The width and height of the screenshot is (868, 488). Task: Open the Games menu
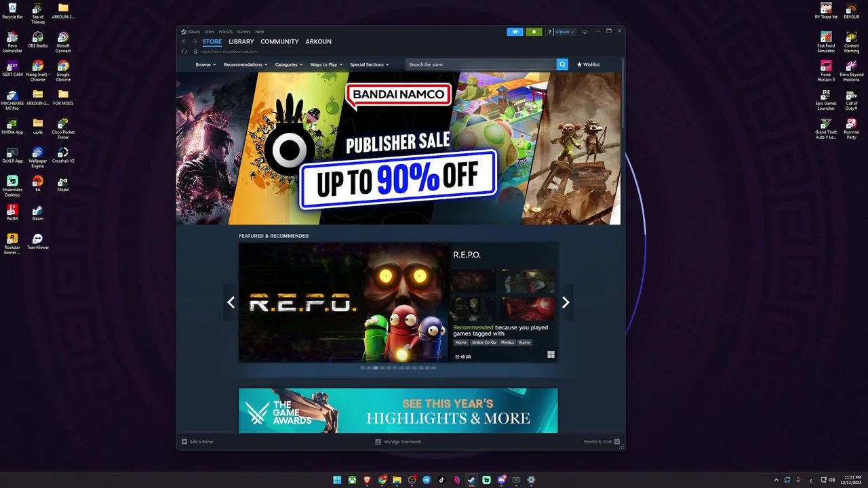[x=243, y=32]
